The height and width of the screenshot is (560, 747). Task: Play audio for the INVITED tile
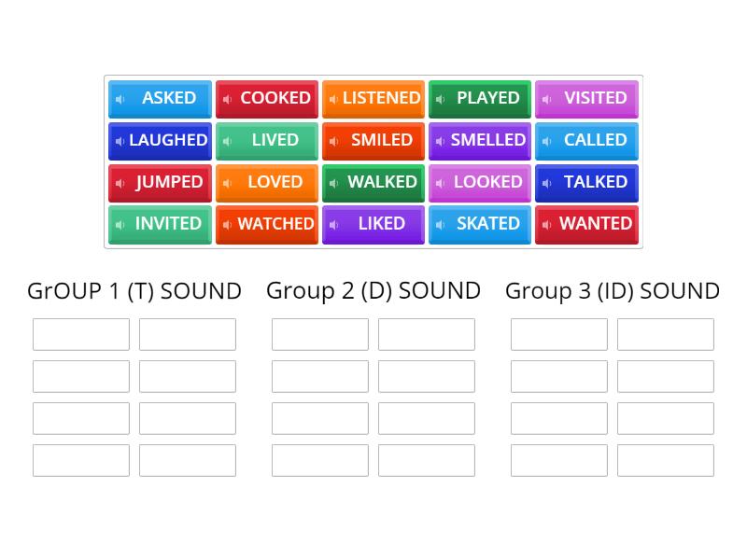[120, 224]
